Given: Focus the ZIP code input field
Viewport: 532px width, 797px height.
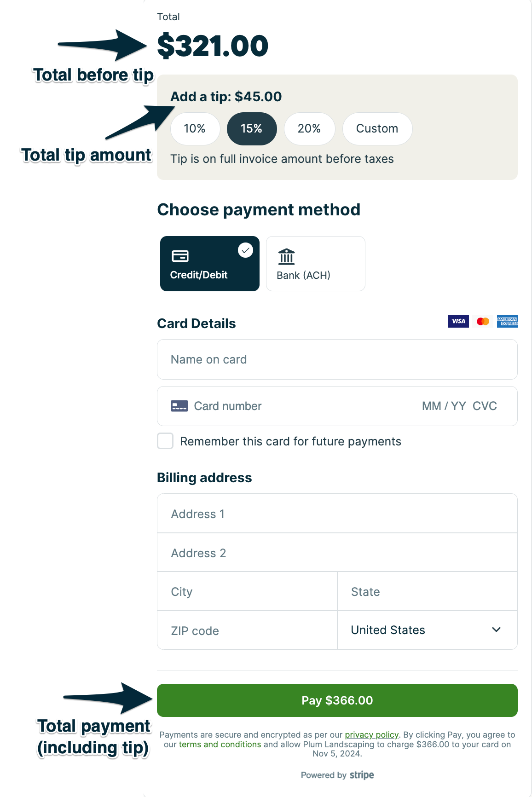Looking at the screenshot, I should 247,630.
